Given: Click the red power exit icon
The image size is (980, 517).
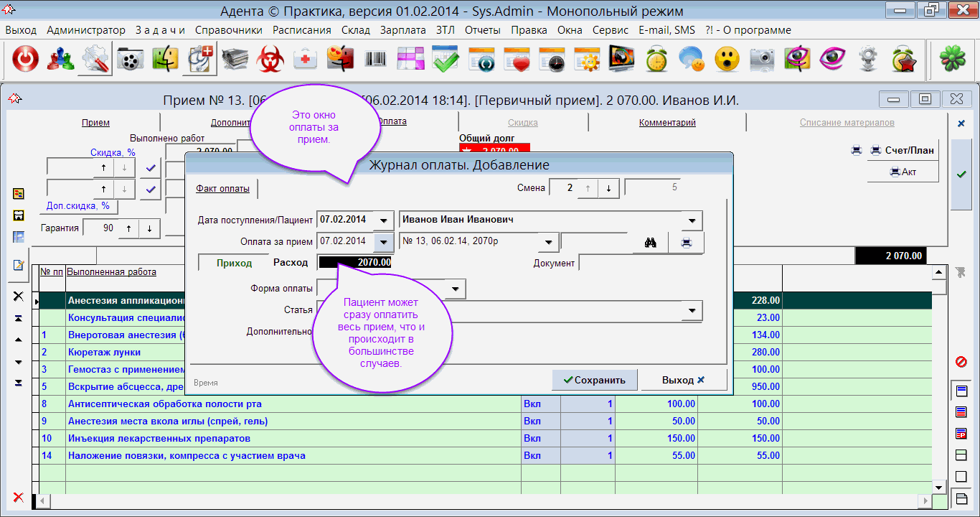Looking at the screenshot, I should (x=26, y=60).
